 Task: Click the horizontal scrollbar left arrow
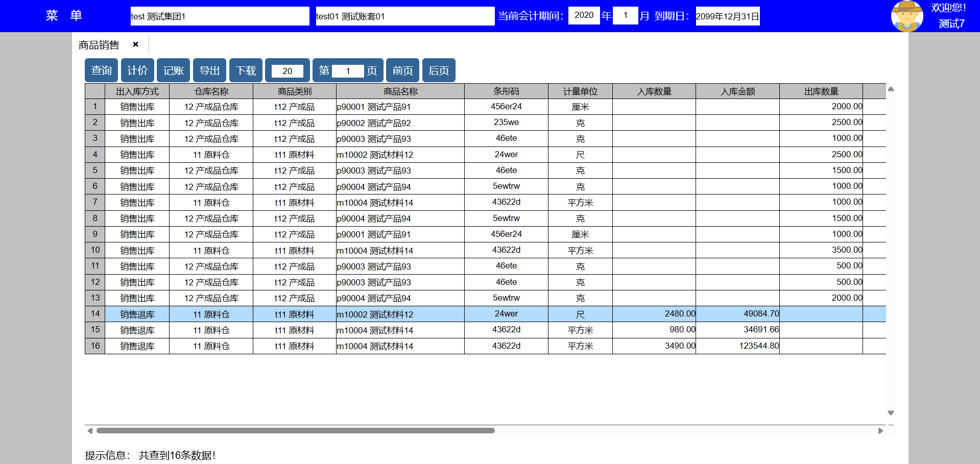(90, 431)
